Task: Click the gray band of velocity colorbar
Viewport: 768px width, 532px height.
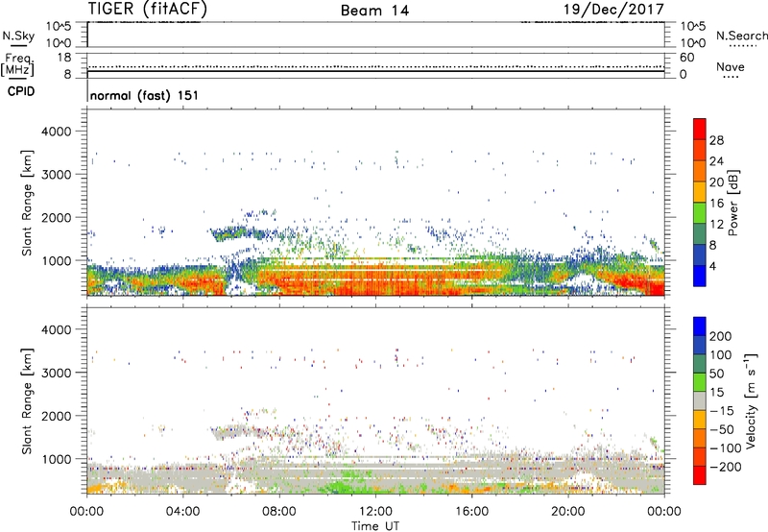Action: pyautogui.click(x=700, y=400)
